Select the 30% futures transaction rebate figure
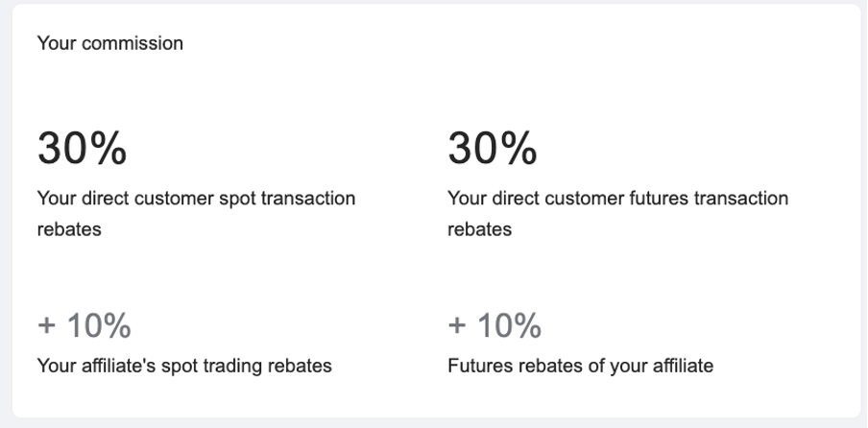The height and width of the screenshot is (428, 868). (x=493, y=148)
